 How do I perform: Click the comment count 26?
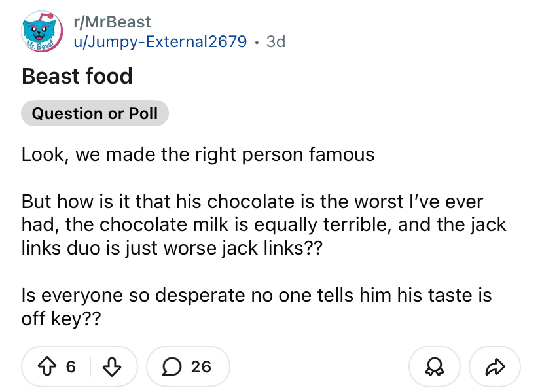point(201,366)
